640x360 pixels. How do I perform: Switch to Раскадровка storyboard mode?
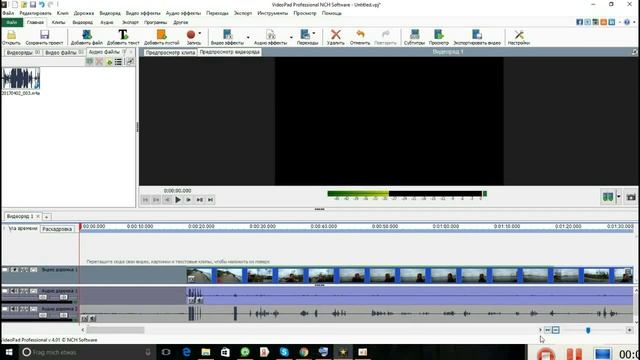[x=57, y=229]
